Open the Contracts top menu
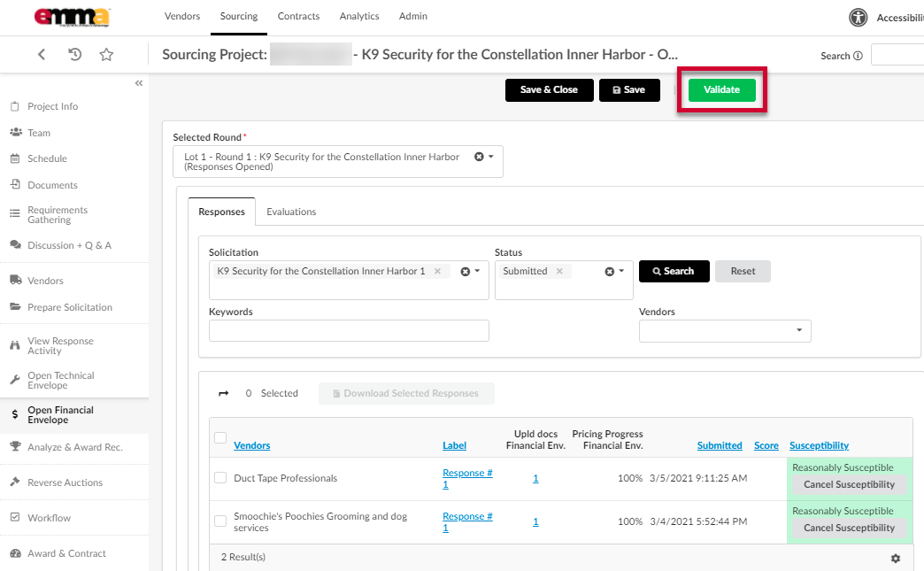 (x=298, y=16)
